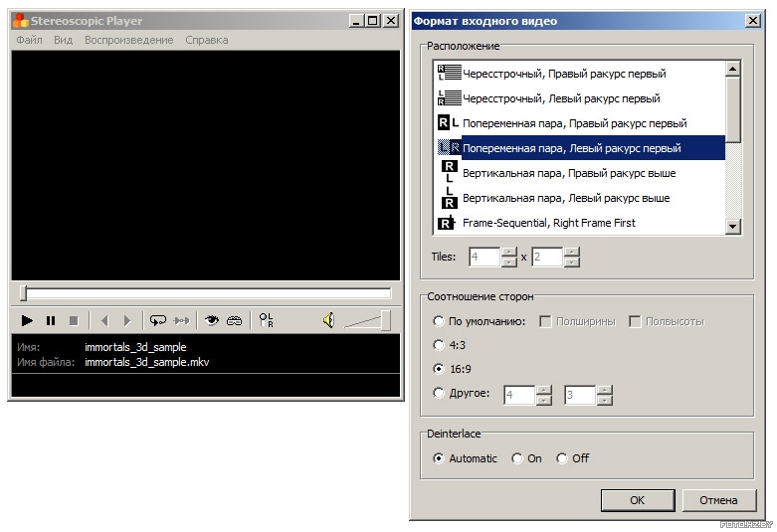Go to next file with right arrow
This screenshot has height=532, width=777.
[x=127, y=321]
